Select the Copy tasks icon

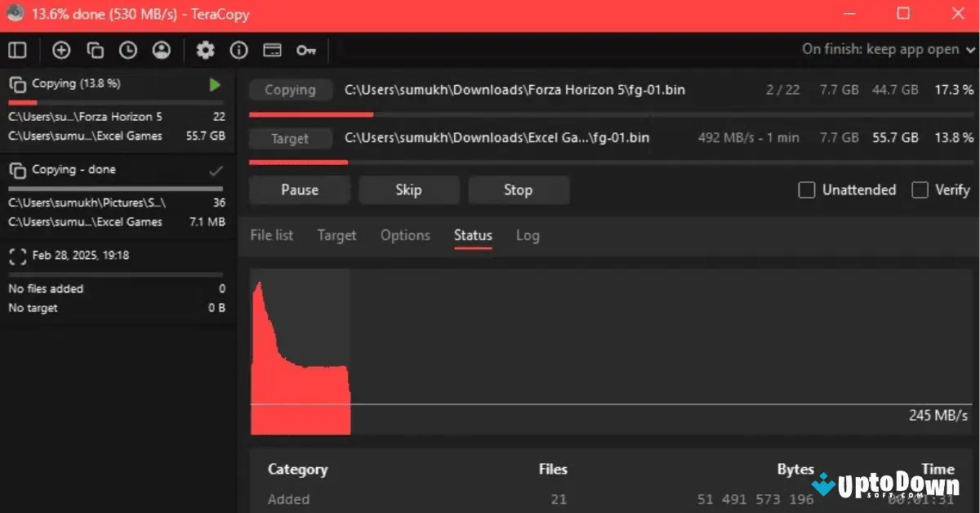click(x=95, y=50)
